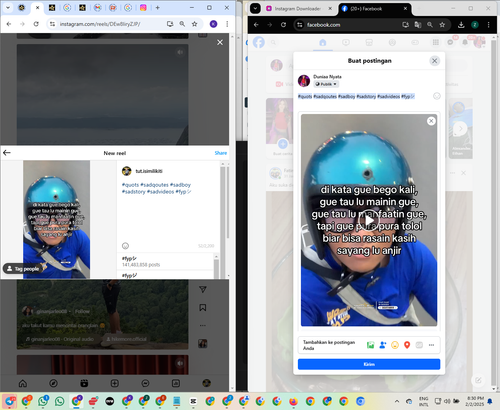Image resolution: width=500 pixels, height=410 pixels.
Task: Open Instagram Messenger icon in bottom bar
Action: point(145,383)
